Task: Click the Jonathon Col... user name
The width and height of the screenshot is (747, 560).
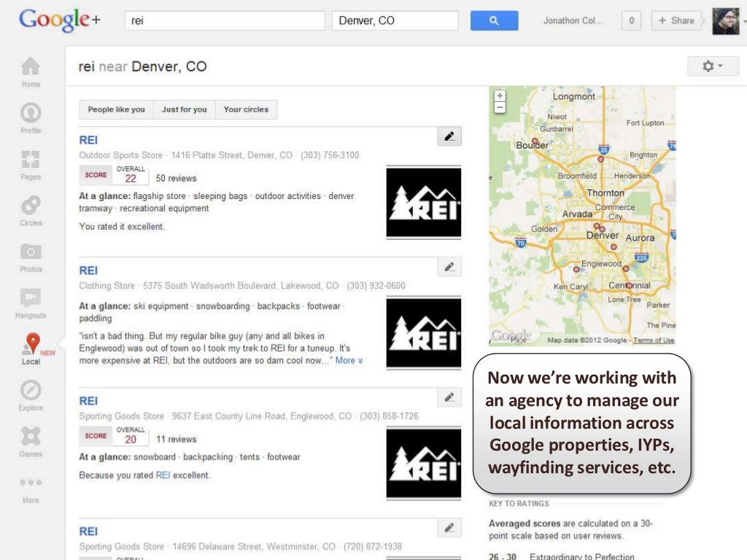Action: coord(573,20)
